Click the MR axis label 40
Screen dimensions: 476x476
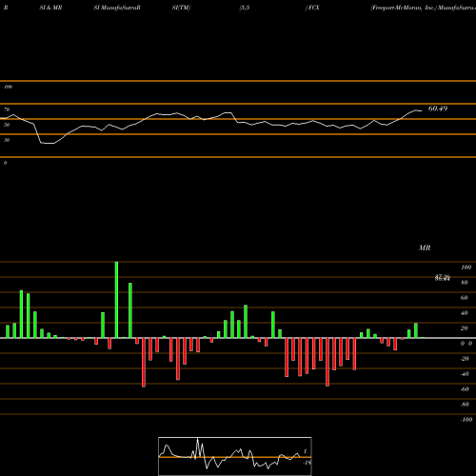coord(465,313)
